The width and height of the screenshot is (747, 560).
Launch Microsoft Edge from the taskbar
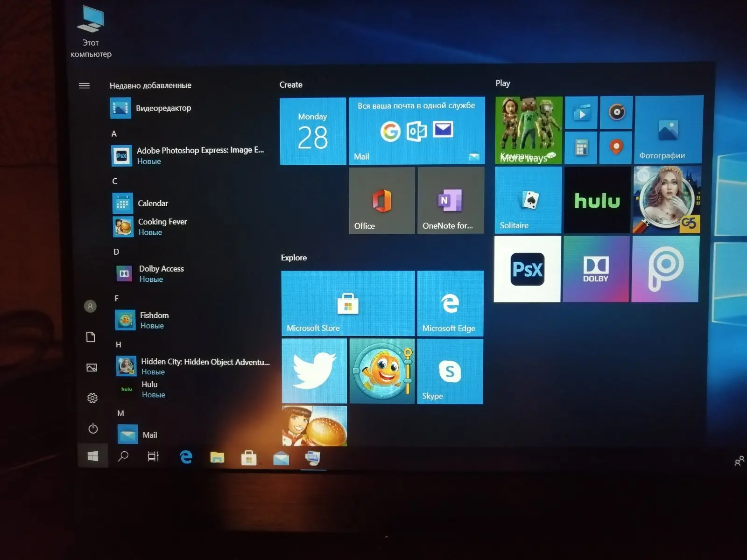pyautogui.click(x=186, y=457)
